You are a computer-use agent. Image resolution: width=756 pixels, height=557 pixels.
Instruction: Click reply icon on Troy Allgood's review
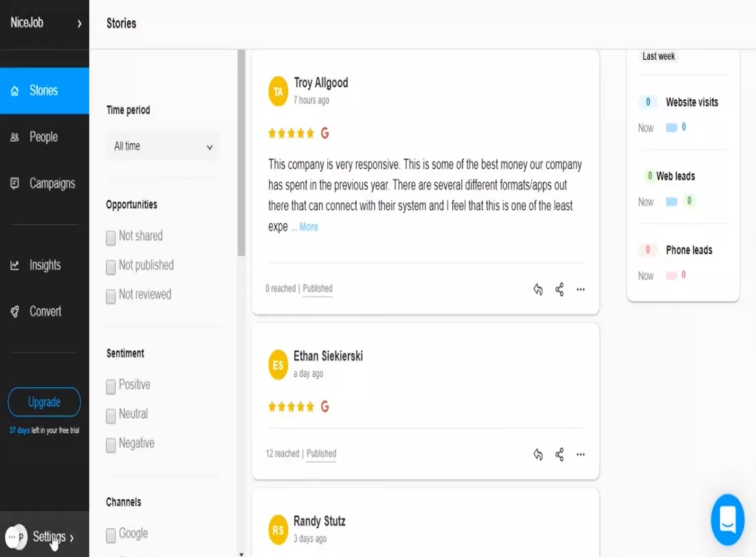538,290
